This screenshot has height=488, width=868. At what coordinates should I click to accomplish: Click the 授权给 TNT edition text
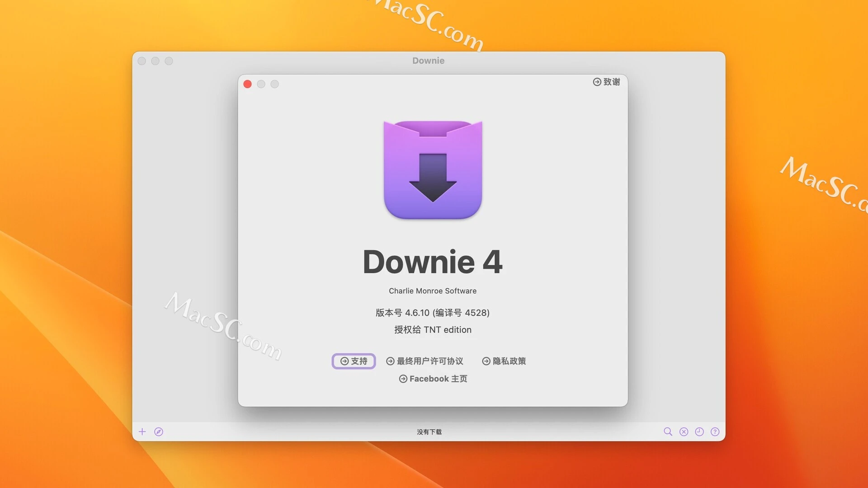(x=433, y=330)
